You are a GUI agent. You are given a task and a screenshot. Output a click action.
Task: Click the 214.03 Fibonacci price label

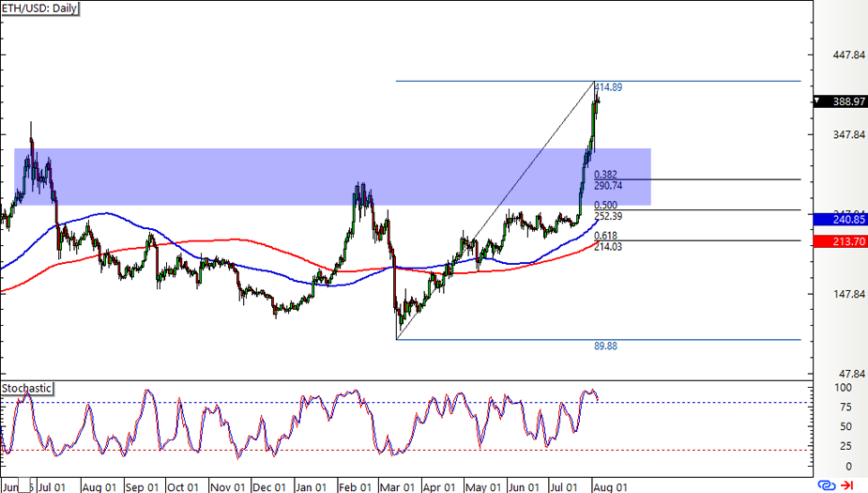(608, 247)
